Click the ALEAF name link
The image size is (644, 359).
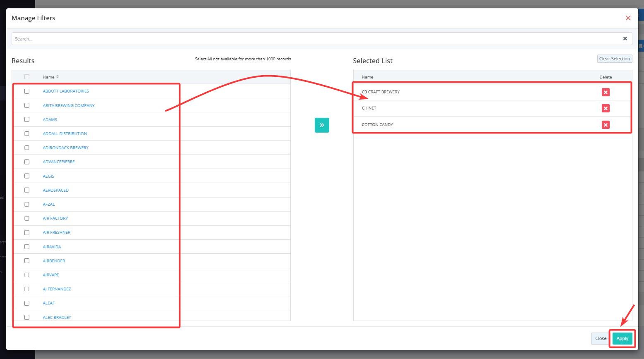(49, 303)
